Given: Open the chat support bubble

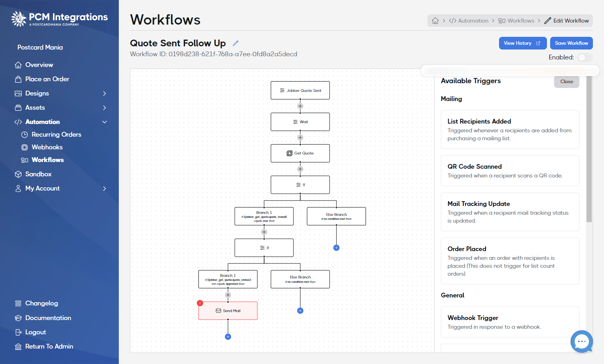Looking at the screenshot, I should coord(582,341).
